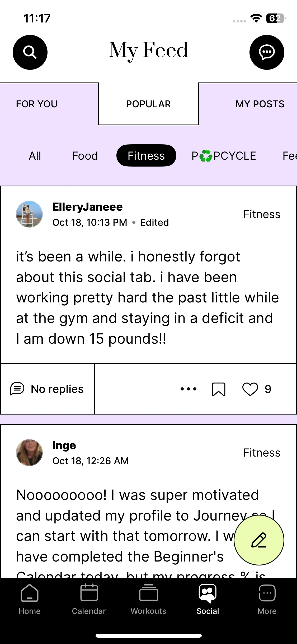
Task: Tap the search magnifier icon
Action: 30,52
